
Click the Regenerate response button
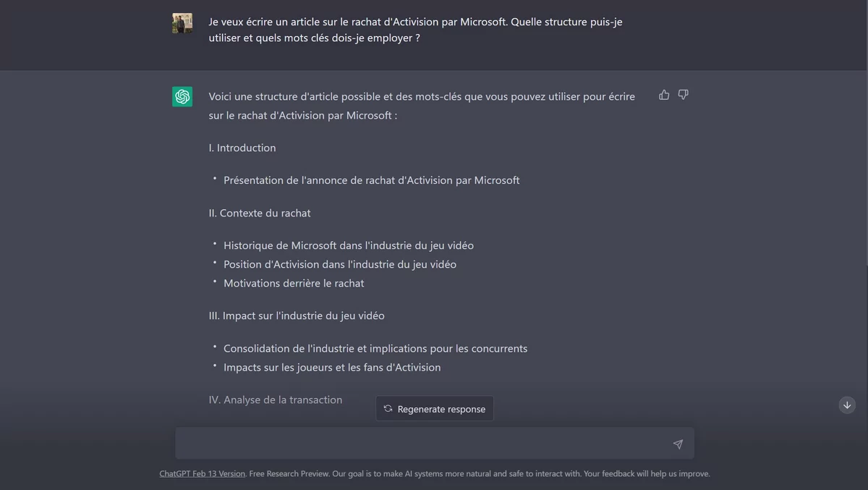(435, 408)
